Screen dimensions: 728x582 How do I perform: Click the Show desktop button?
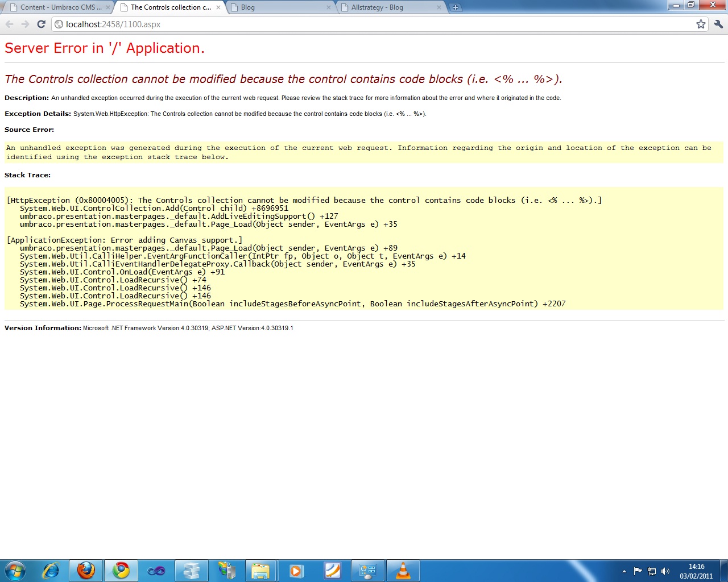pyautogui.click(x=723, y=571)
